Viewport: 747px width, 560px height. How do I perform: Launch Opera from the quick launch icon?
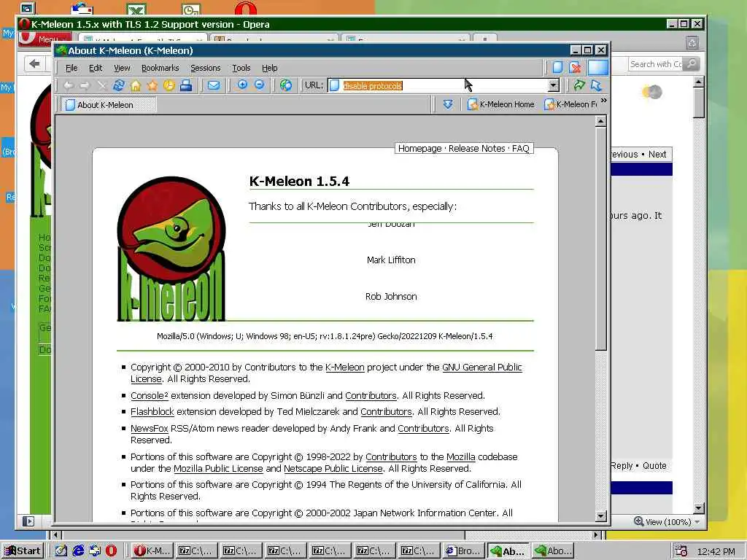coord(111,551)
